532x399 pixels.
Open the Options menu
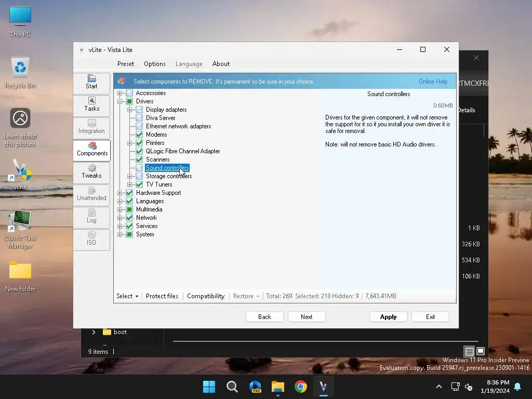click(x=155, y=64)
